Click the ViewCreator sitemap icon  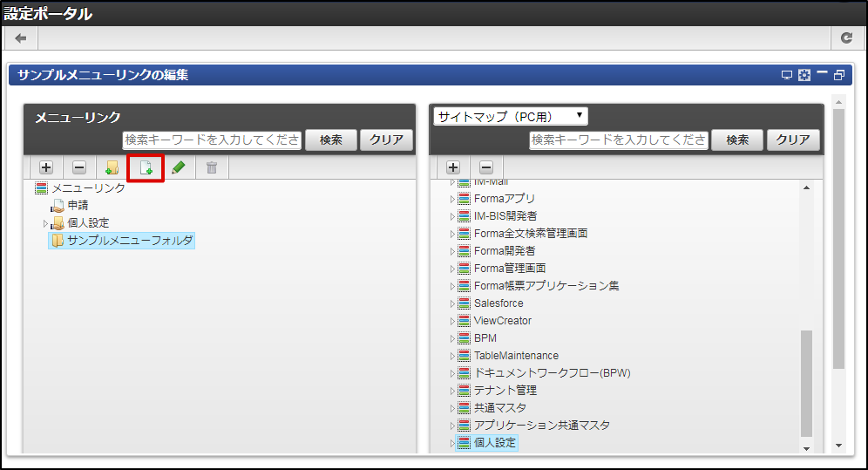pos(465,321)
